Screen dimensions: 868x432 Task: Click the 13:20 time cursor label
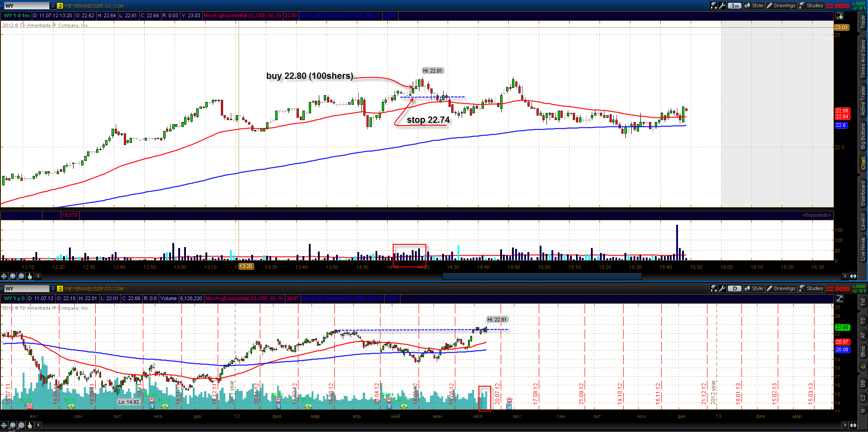pyautogui.click(x=246, y=267)
